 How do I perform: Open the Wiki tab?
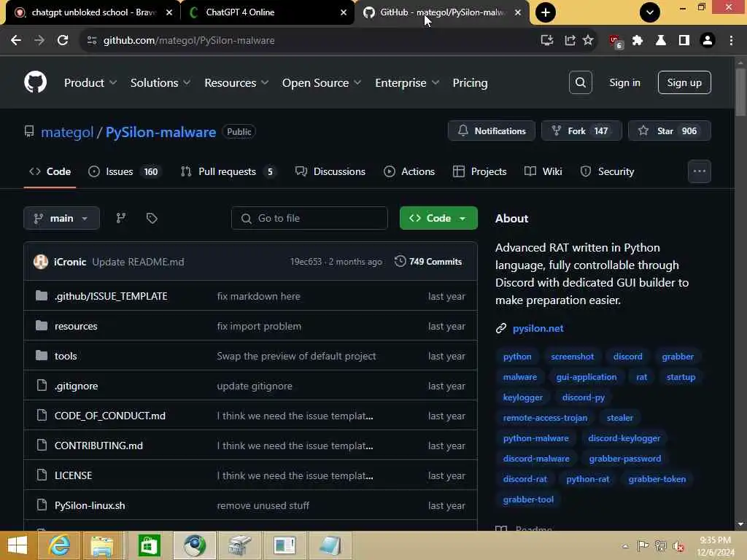point(543,171)
